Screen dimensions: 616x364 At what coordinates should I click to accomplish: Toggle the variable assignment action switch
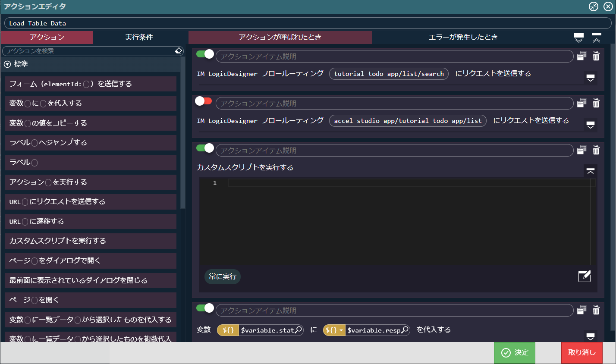(205, 308)
